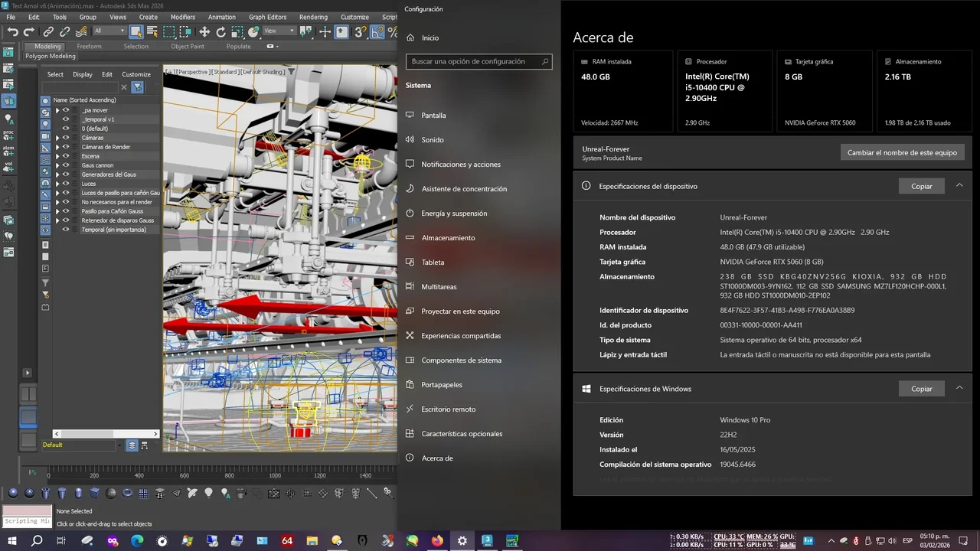Switch to the Freeform ribbon tab
The image size is (980, 551).
tap(89, 47)
